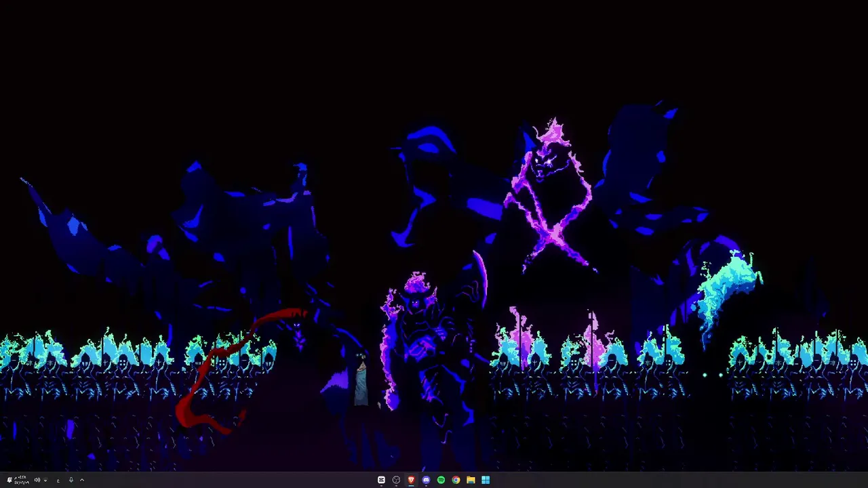This screenshot has height=488, width=868.
Task: Expand hidden system tray icons chevron
Action: click(82, 480)
